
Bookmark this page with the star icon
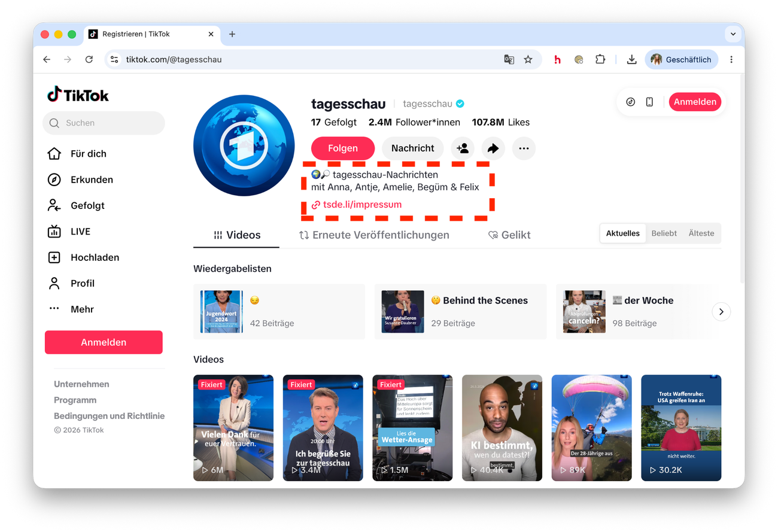[528, 60]
